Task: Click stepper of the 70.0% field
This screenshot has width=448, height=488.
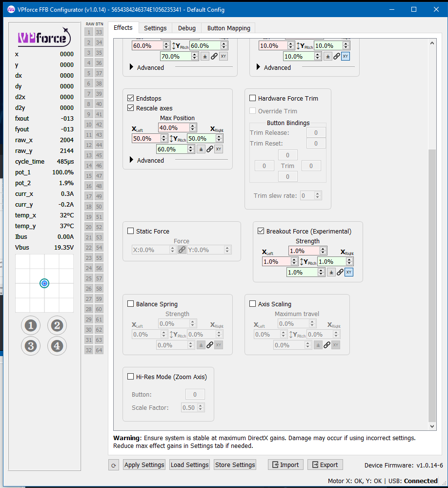Action: pos(195,56)
